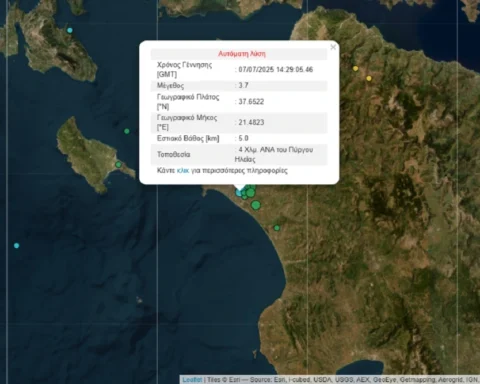Screen dimensions: 480x384
Task: Select the small green marker under the cluster
Action: 244,197
